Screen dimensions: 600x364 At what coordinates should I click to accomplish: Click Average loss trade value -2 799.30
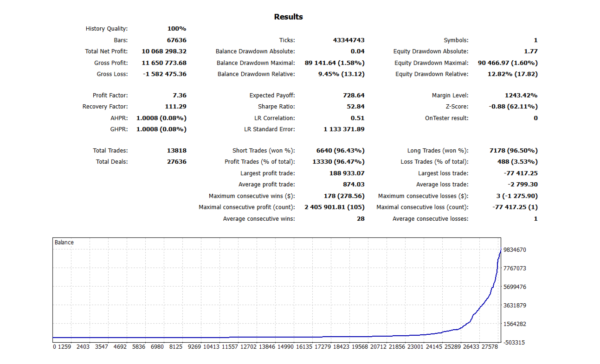click(523, 185)
